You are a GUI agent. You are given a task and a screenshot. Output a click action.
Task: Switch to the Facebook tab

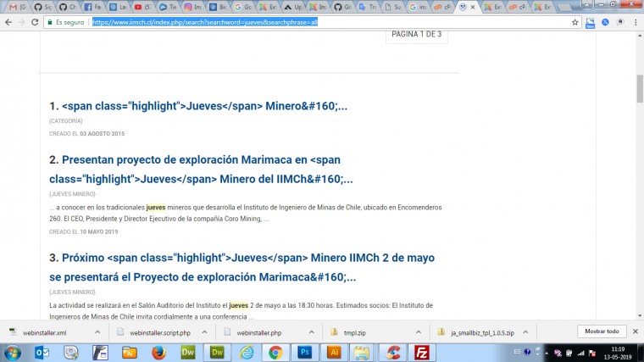tap(92, 7)
